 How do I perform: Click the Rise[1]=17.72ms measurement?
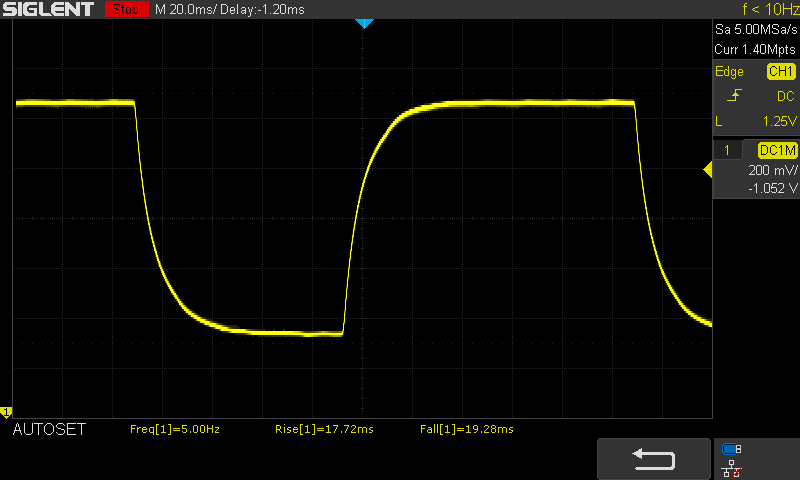(324, 430)
